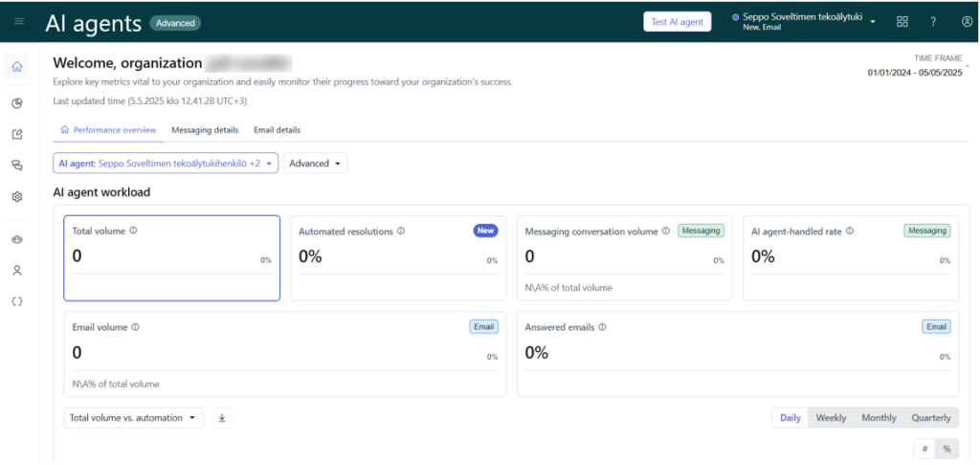Click the Test AI agent button
Image resolution: width=980 pixels, height=465 pixels.
pos(677,22)
